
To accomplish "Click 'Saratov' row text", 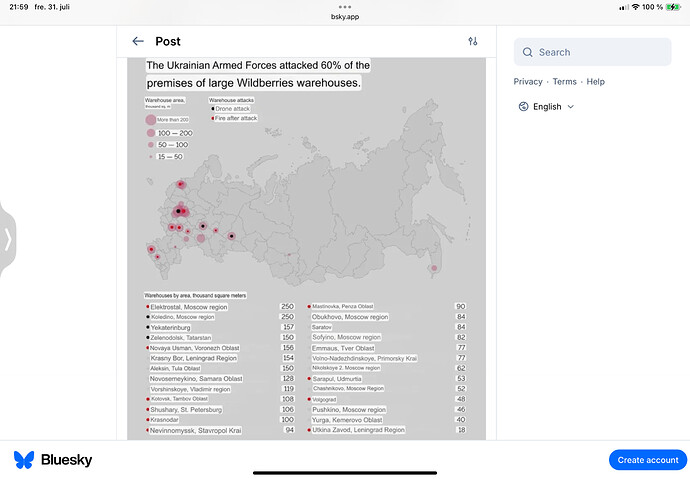I will [x=322, y=327].
